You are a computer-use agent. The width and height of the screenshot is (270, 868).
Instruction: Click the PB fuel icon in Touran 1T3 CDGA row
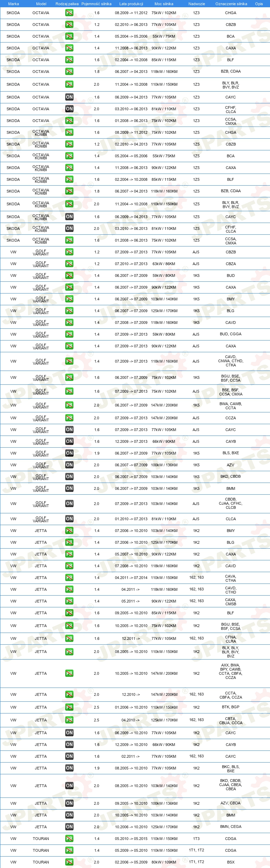(69, 838)
